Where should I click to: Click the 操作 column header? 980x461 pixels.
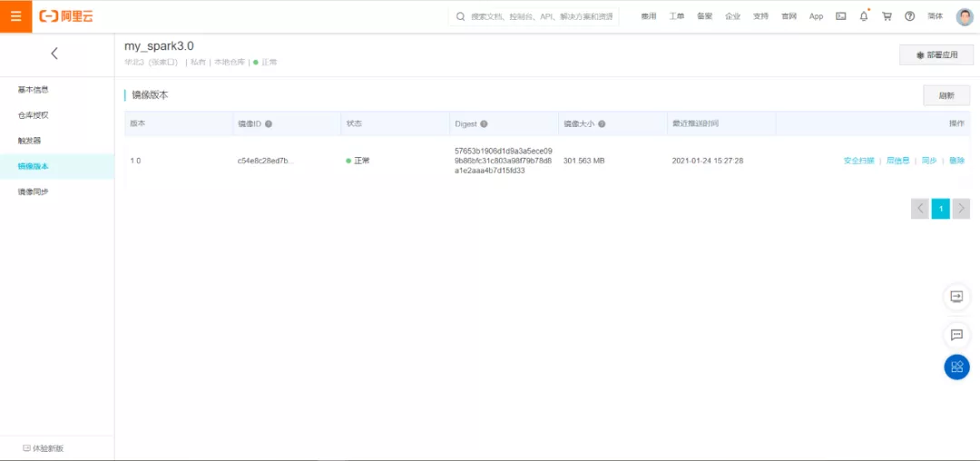(957, 123)
